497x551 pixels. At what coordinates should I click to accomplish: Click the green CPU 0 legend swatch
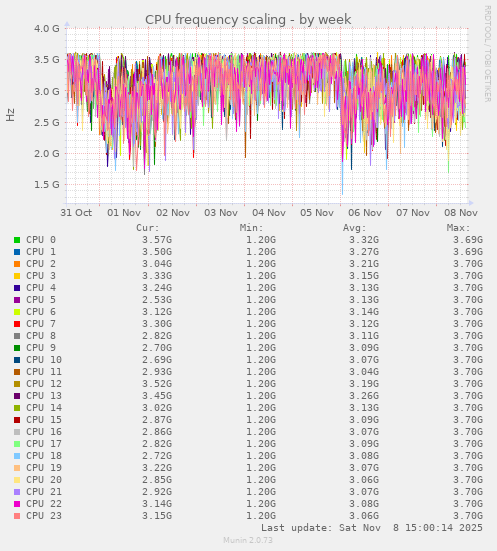(x=17, y=240)
